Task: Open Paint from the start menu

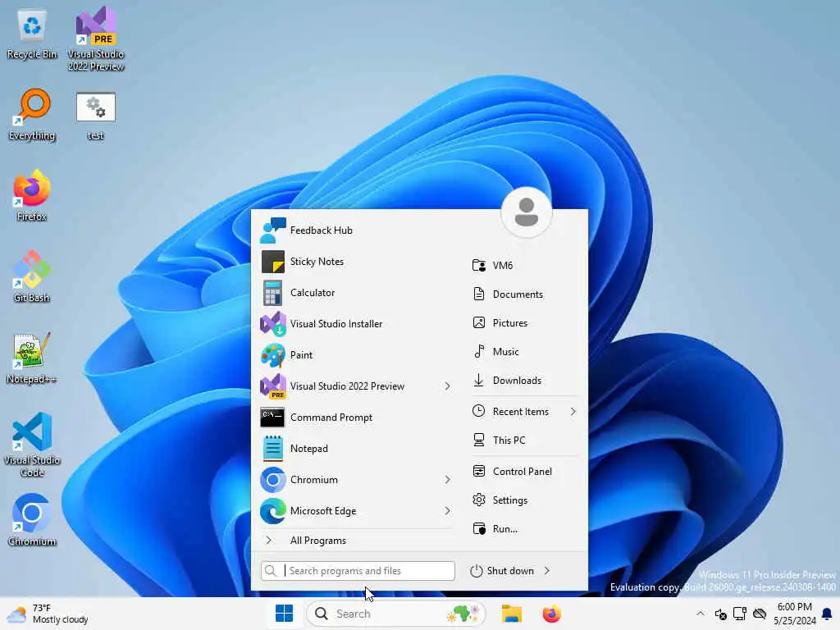Action: 356,354
